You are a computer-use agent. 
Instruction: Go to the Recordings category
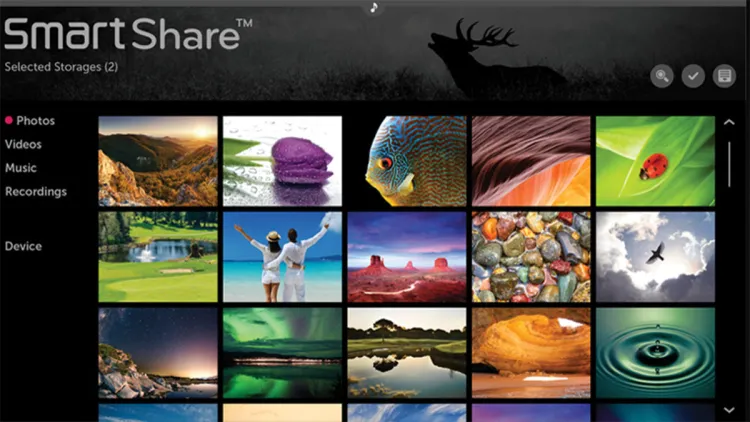(36, 191)
